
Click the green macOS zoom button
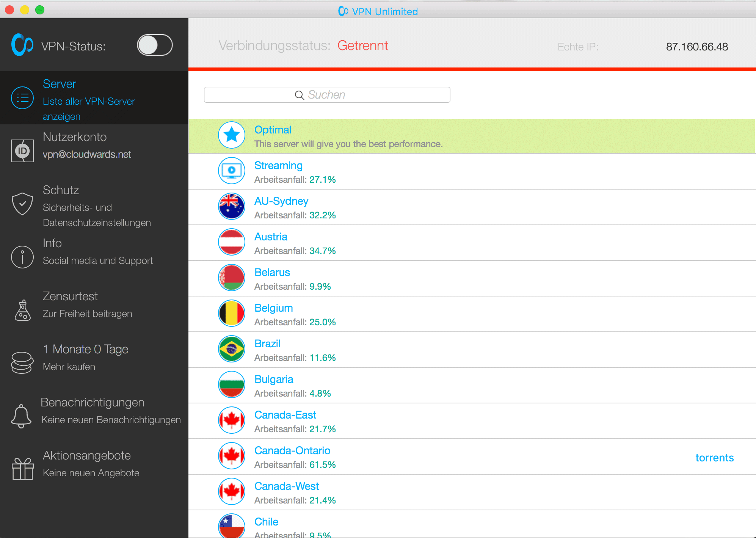pyautogui.click(x=40, y=10)
